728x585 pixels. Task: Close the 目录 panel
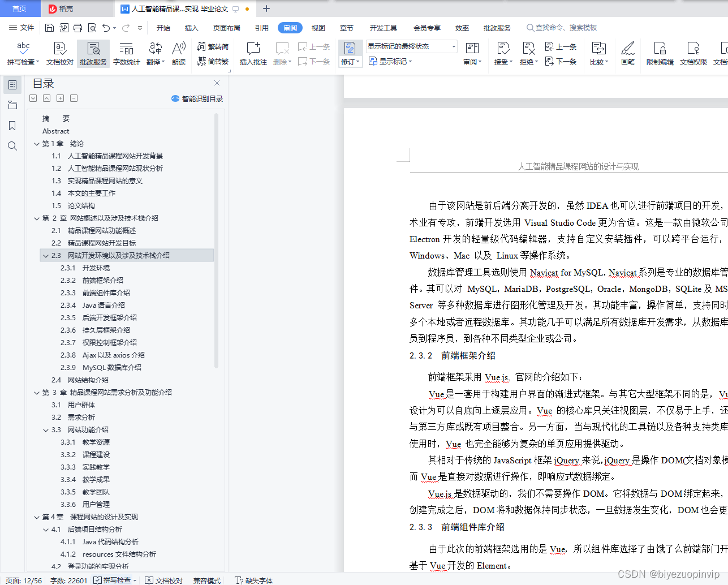[217, 83]
